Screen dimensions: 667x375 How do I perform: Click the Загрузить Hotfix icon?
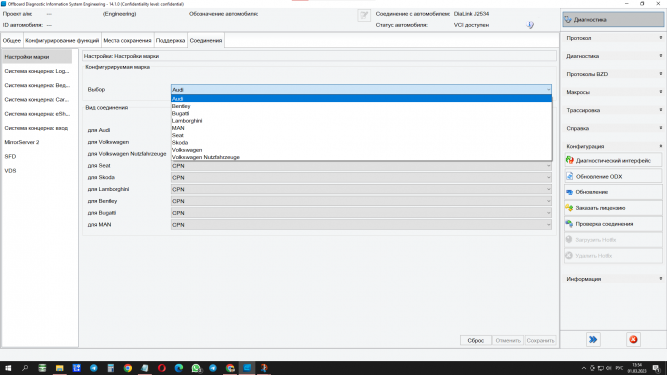coord(570,240)
